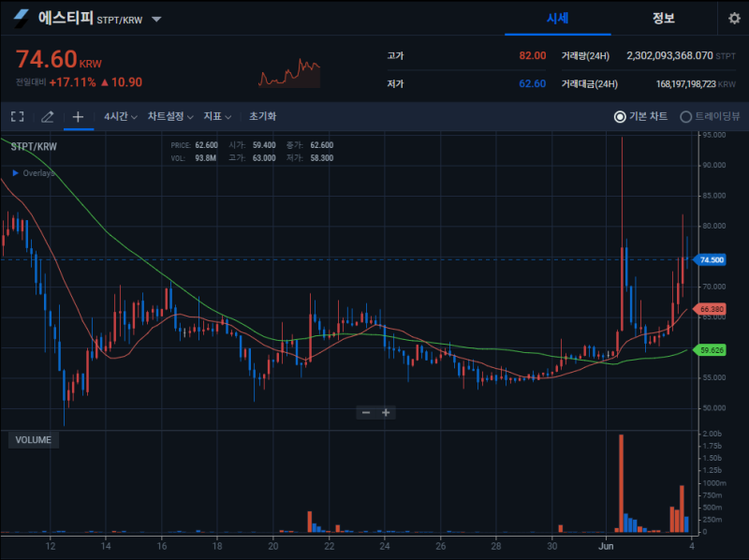Viewport: 749px width, 560px height.
Task: Expand the Overlays triangle
Action: [15, 172]
